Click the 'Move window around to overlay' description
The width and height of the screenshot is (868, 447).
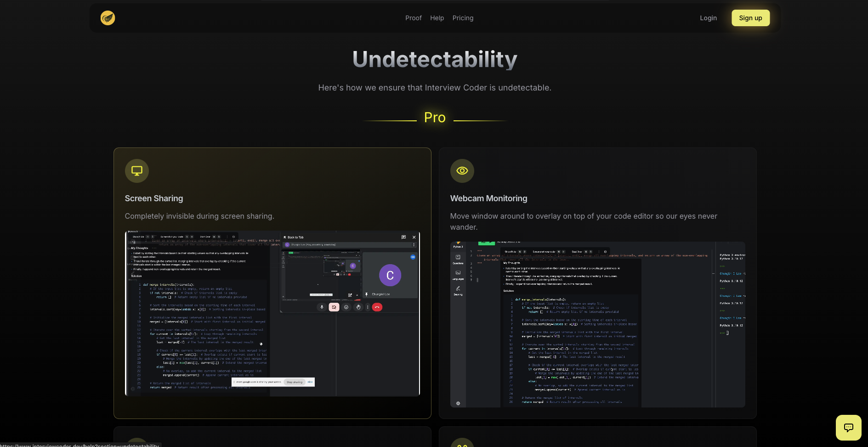point(584,221)
